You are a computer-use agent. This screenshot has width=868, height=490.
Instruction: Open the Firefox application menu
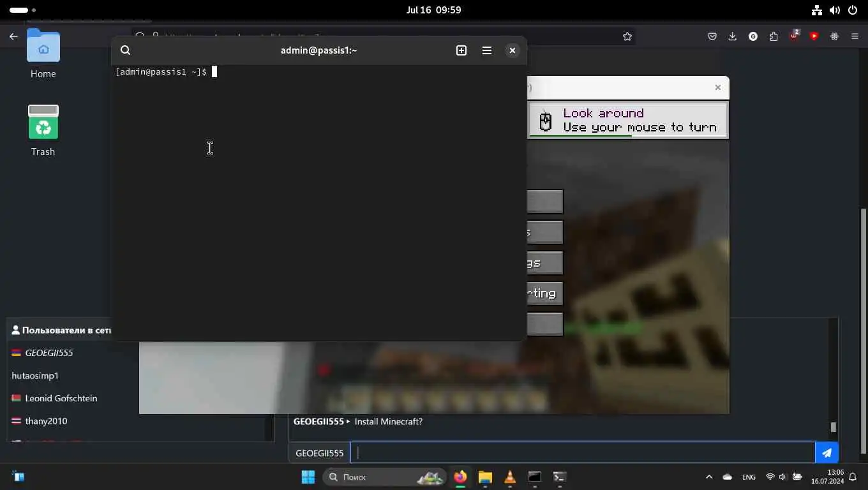pyautogui.click(x=855, y=36)
